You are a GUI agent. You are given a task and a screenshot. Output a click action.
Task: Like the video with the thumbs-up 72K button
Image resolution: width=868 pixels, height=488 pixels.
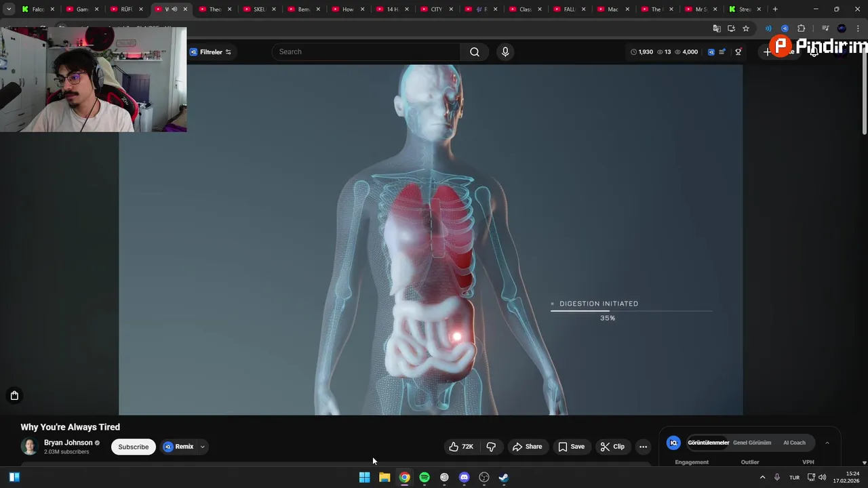(x=461, y=447)
